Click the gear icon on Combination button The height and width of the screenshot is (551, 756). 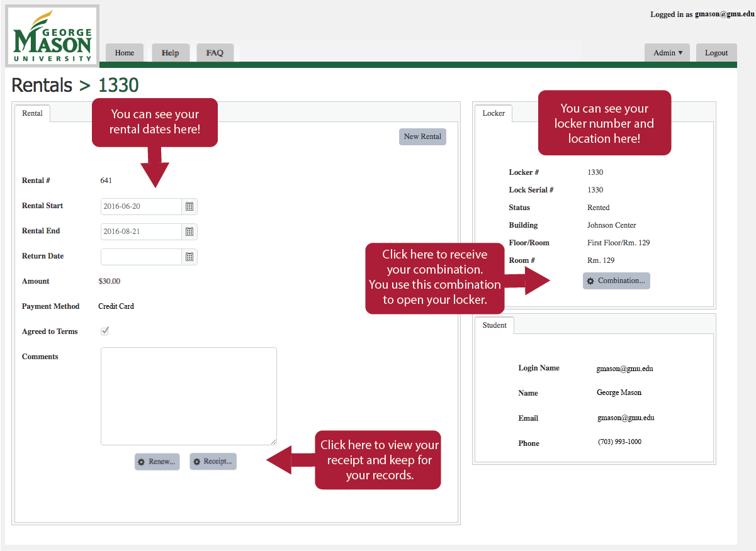[x=590, y=281]
